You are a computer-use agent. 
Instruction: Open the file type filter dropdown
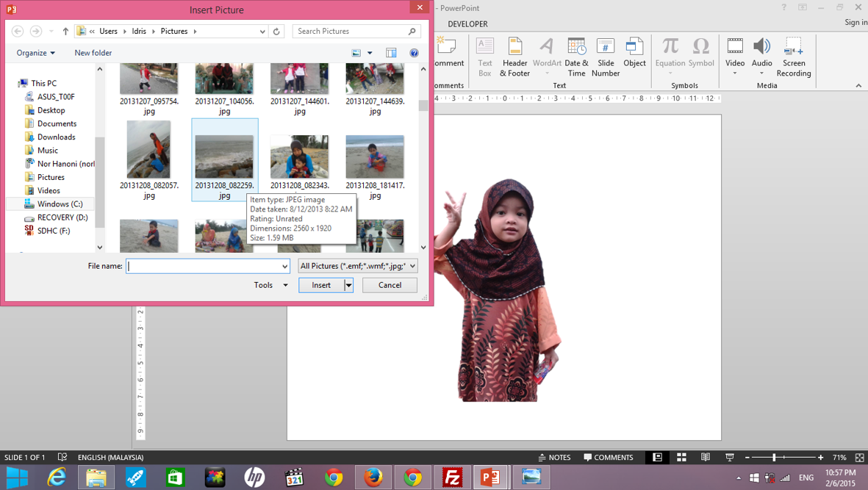pos(358,266)
